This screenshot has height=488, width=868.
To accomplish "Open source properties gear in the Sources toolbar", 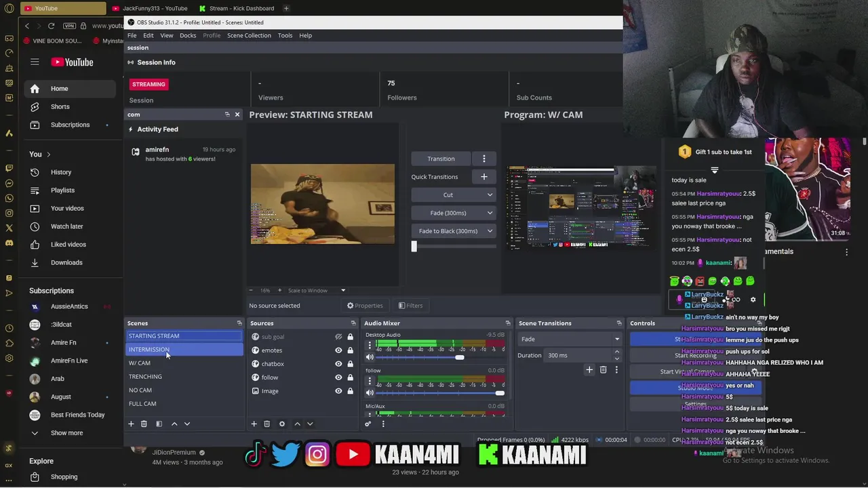I will (282, 424).
